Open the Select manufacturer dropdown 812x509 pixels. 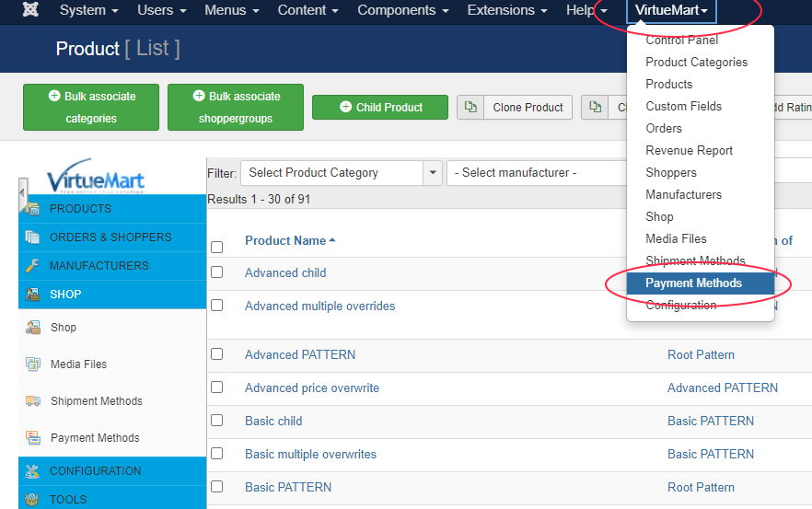point(534,173)
